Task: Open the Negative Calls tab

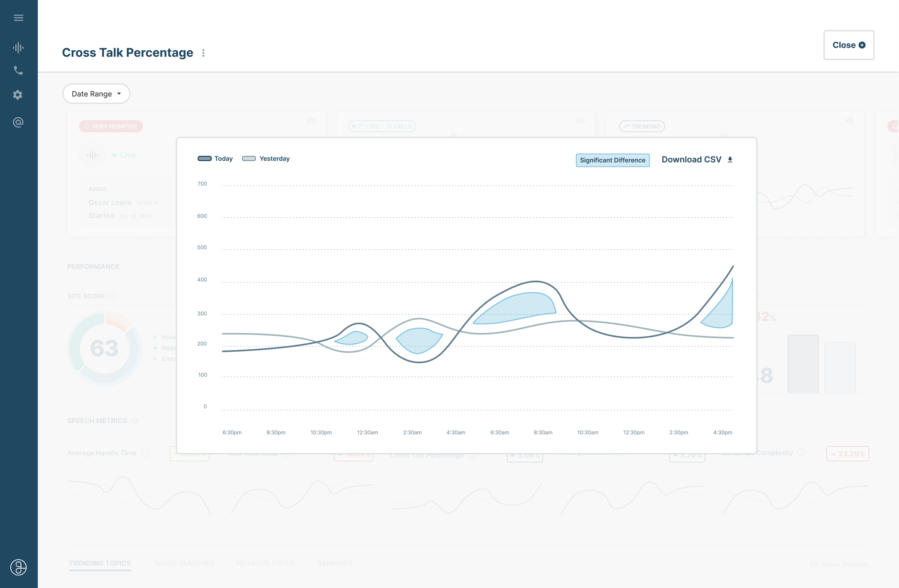Action: tap(265, 563)
